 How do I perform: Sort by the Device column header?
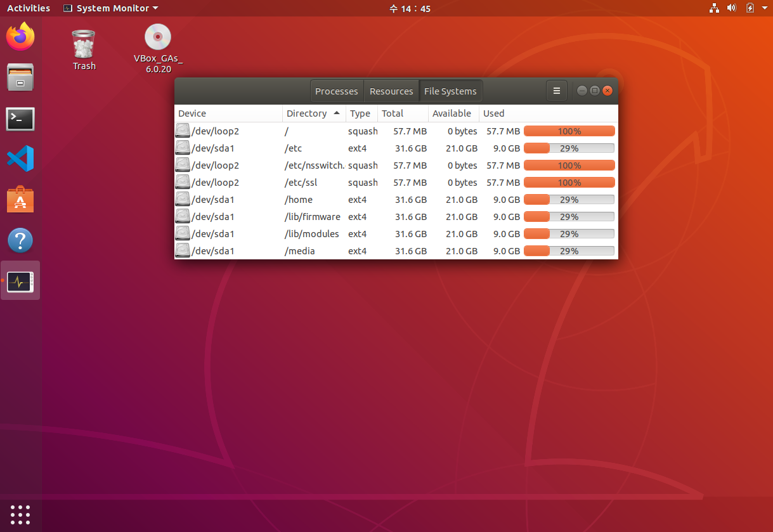[228, 114]
